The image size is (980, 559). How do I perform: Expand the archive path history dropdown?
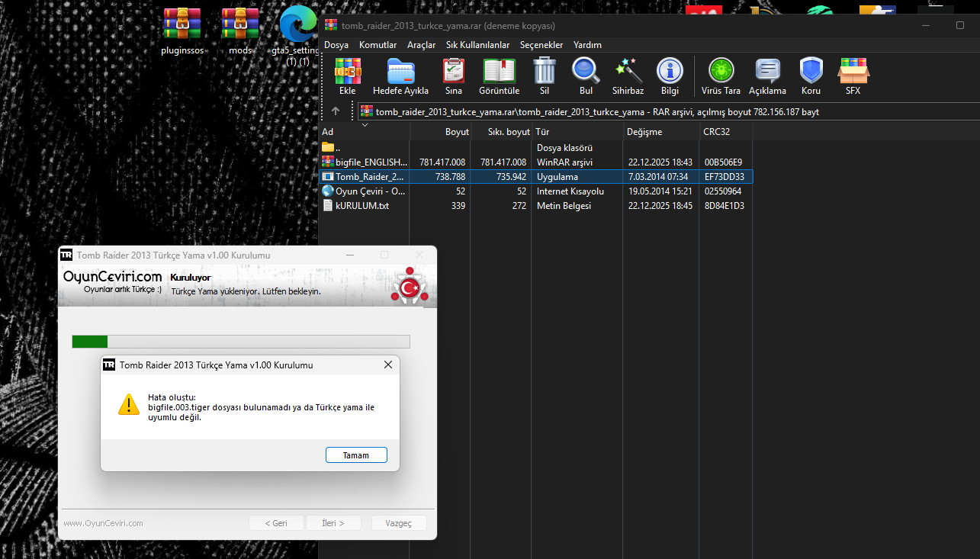[365, 124]
